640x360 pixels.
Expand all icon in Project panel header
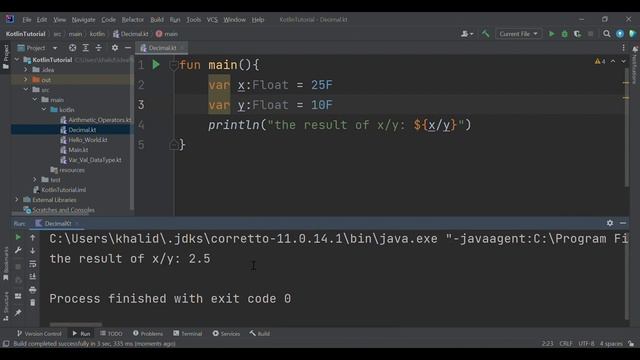pyautogui.click(x=85, y=48)
